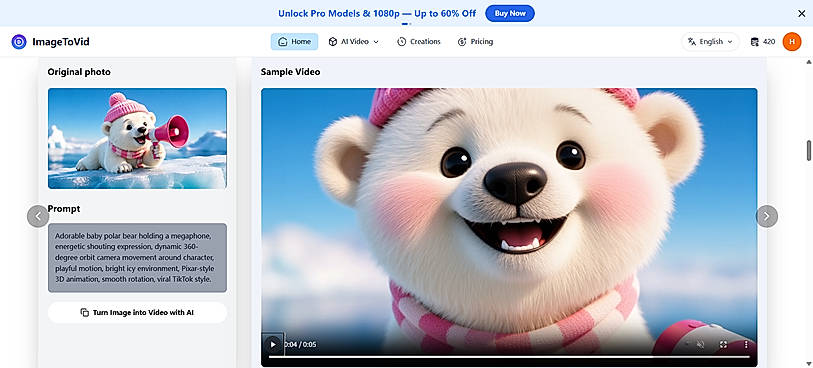Screen dimensions: 813x368
Task: Open the Pricing page
Action: point(475,42)
